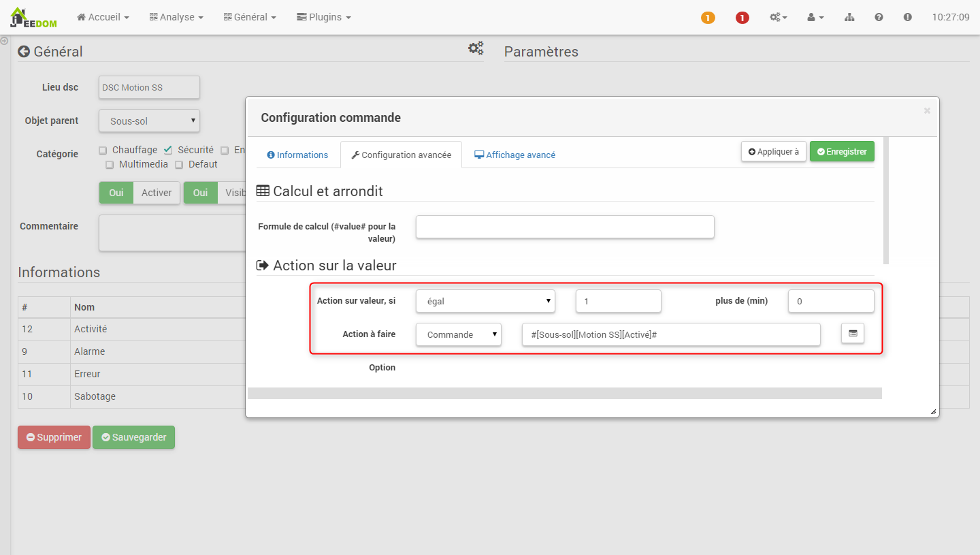Open the Objet parent Sous-sol dropdown
The width and height of the screenshot is (980, 555).
tap(149, 121)
